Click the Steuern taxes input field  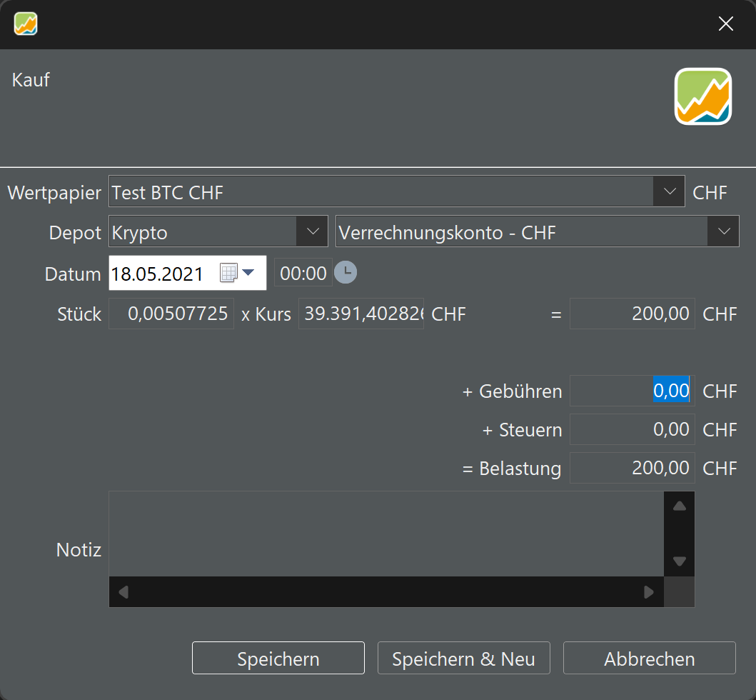632,429
